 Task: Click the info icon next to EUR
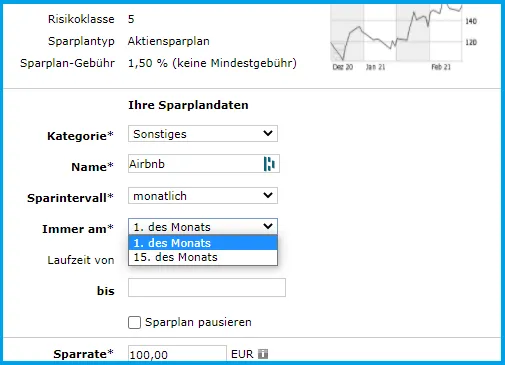pos(263,354)
